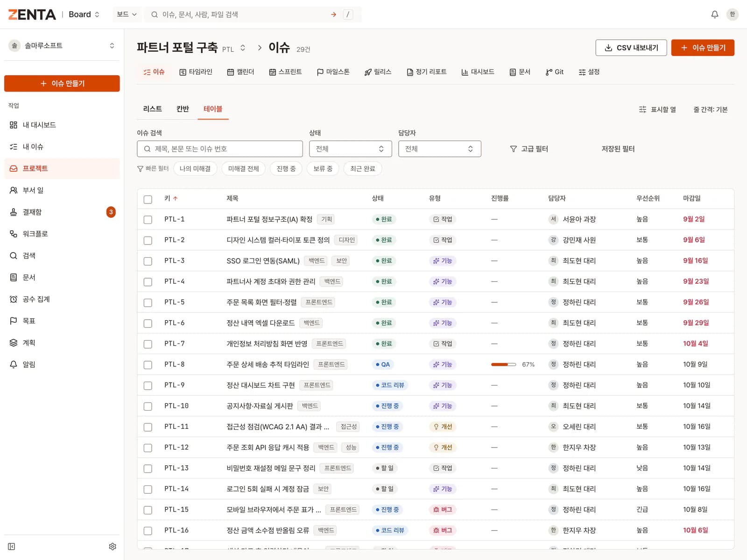Open sidebar settings gear icon

tap(113, 546)
